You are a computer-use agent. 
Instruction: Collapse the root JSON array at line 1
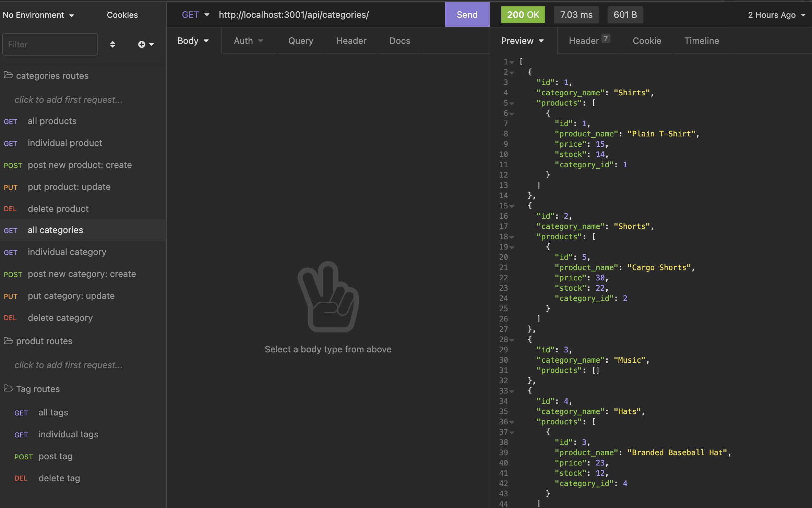512,62
